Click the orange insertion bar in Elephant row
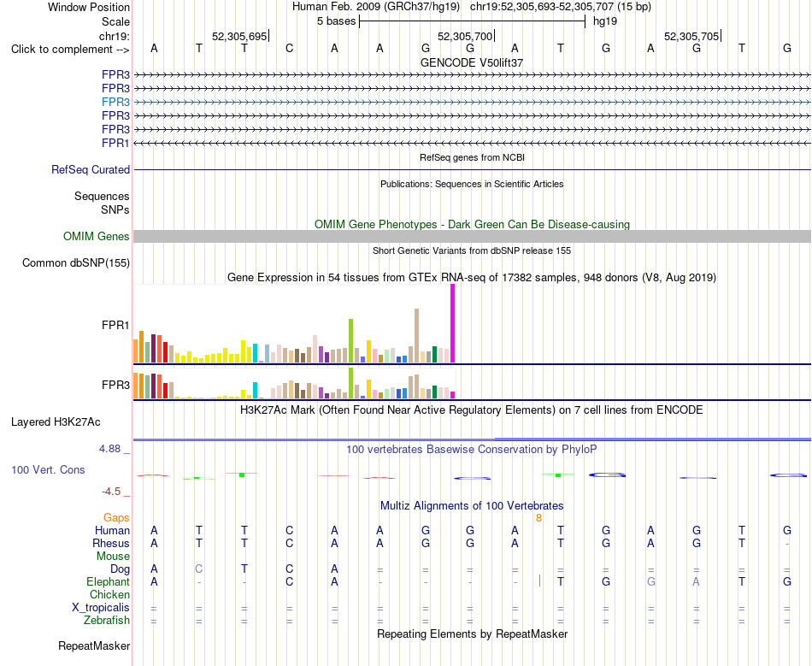This screenshot has height=666, width=812. [539, 581]
